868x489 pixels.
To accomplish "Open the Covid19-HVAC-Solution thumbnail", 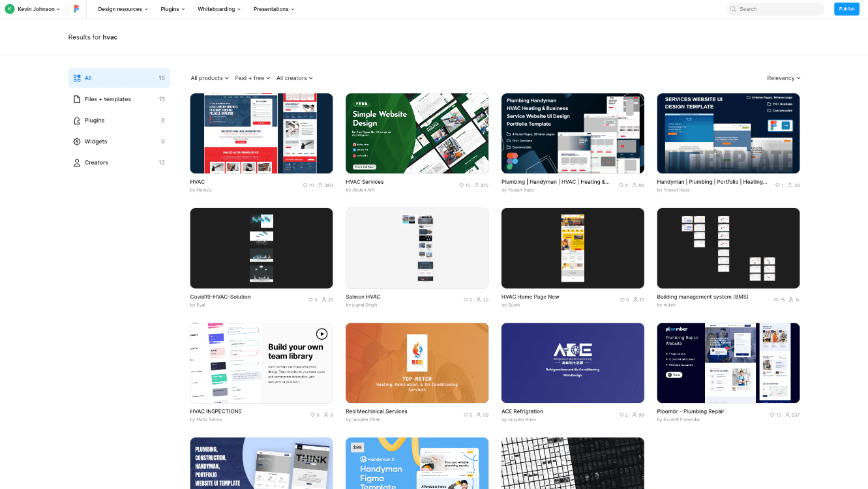I will 262,248.
